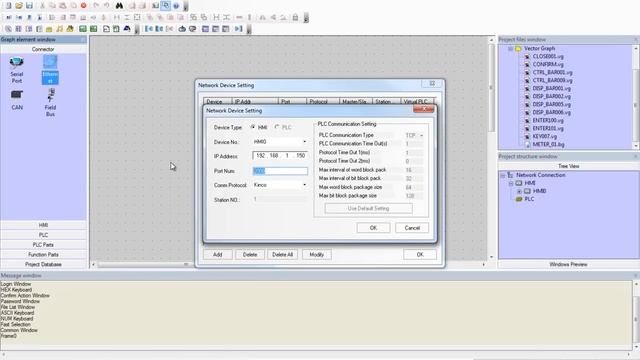
Task: Click the Paste toolbar icon
Action: 62,6
